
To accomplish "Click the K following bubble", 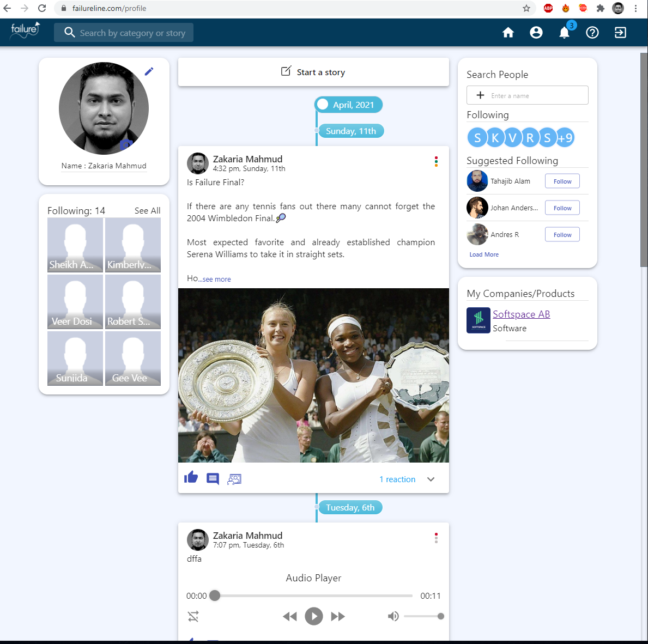I will point(495,137).
